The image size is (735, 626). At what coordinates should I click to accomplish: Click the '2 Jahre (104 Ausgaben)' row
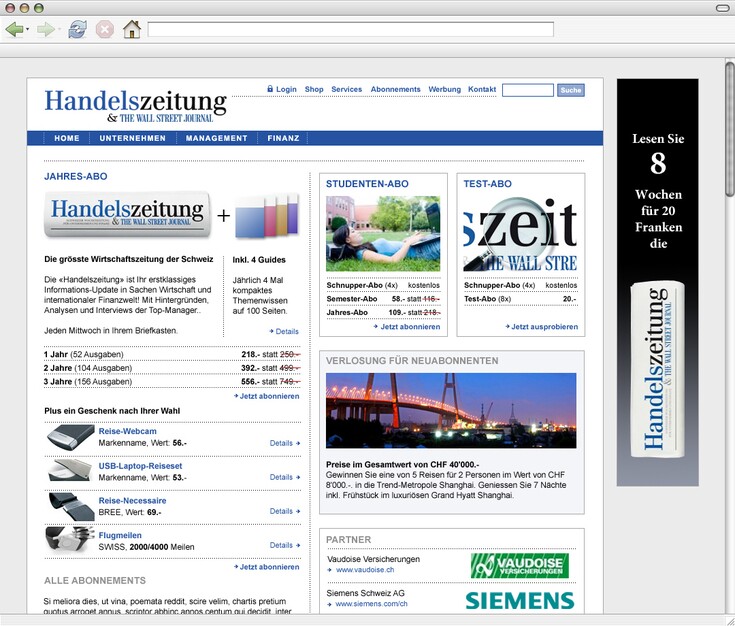[172, 368]
